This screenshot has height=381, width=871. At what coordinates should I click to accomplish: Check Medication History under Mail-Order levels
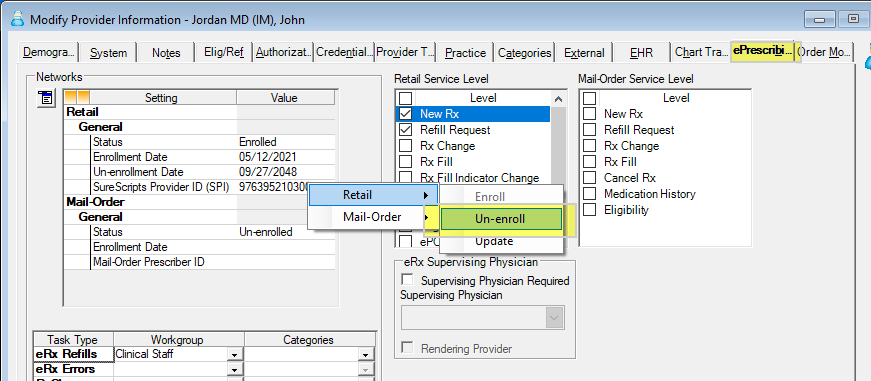click(589, 194)
